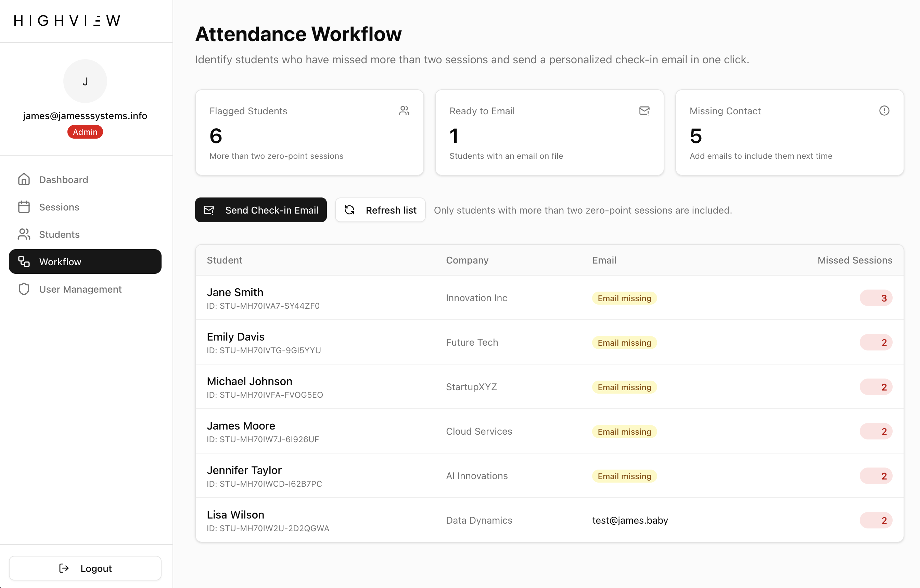Click the Workflow icon in sidebar
The width and height of the screenshot is (920, 588).
tap(24, 262)
